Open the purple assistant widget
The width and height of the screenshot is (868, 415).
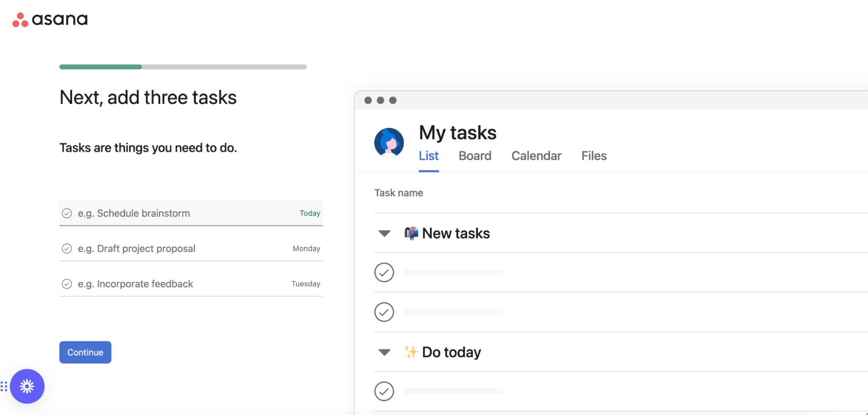coord(27,386)
